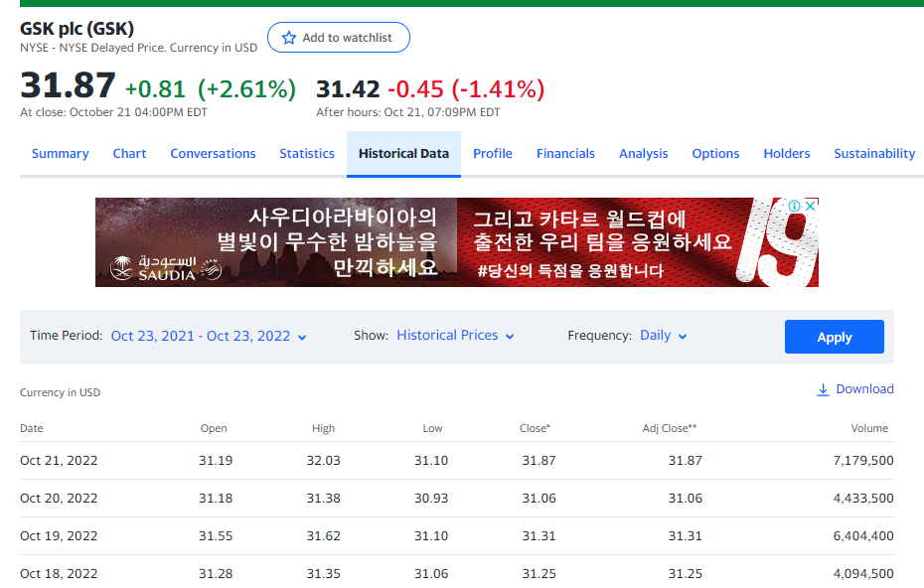924x588 pixels.
Task: Click the download arrow icon
Action: point(823,389)
